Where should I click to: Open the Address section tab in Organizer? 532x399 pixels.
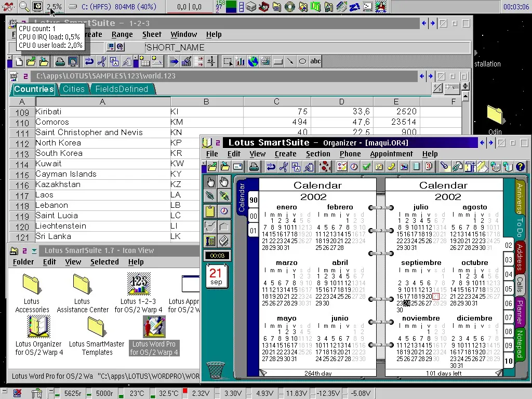(x=520, y=258)
